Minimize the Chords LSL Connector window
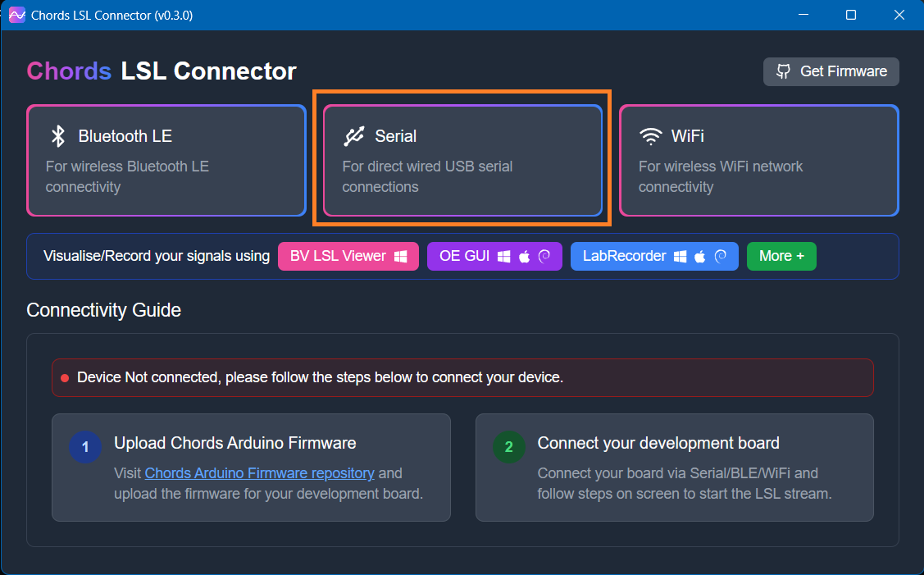 click(803, 15)
